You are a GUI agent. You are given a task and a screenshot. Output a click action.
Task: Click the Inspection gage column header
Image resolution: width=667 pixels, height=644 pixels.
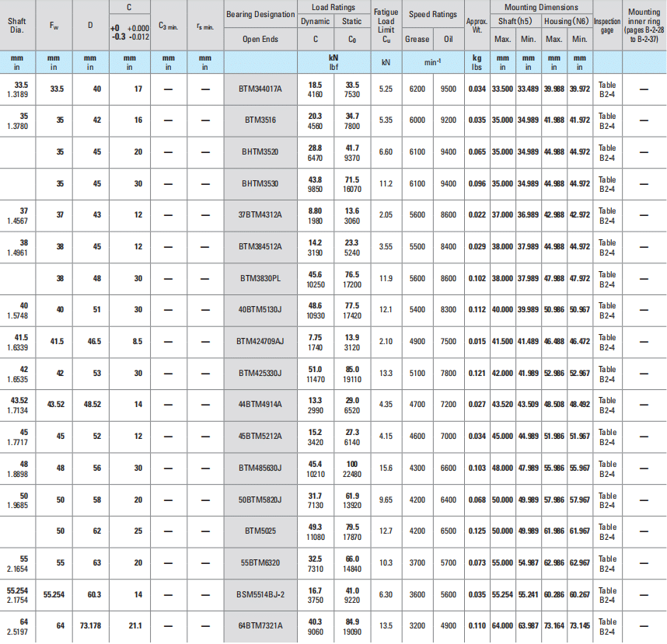(x=606, y=26)
